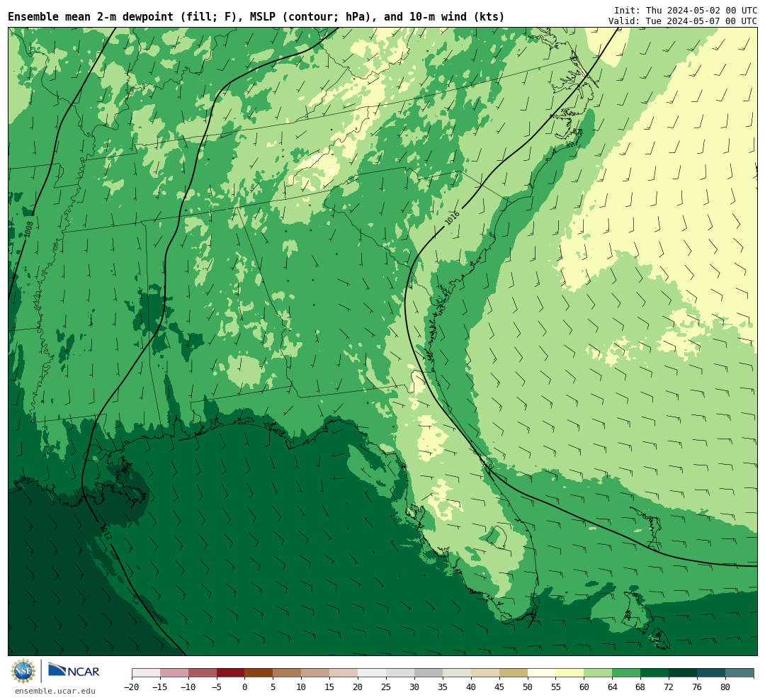Pick the colorbar swatch between 10 and 15

pyautogui.click(x=316, y=673)
